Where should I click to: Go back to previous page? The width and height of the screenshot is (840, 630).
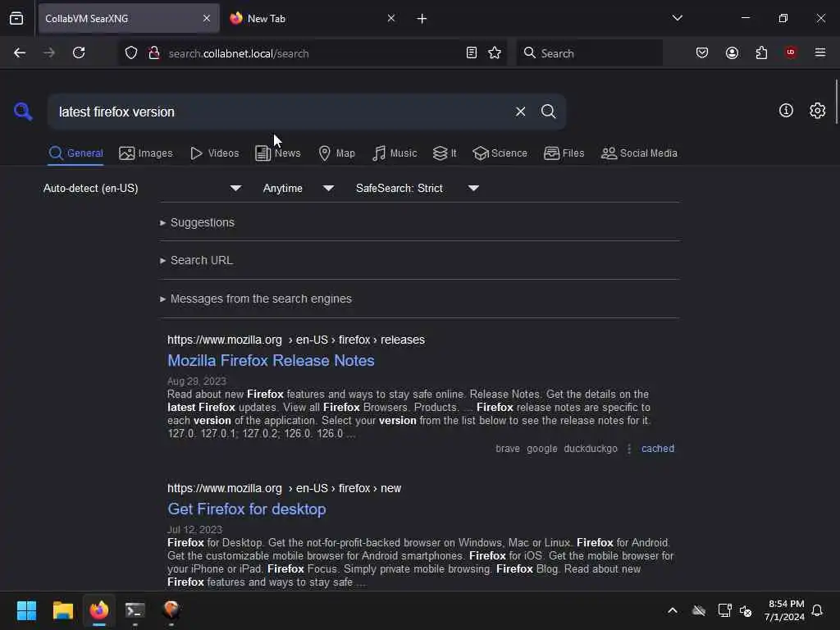20,53
